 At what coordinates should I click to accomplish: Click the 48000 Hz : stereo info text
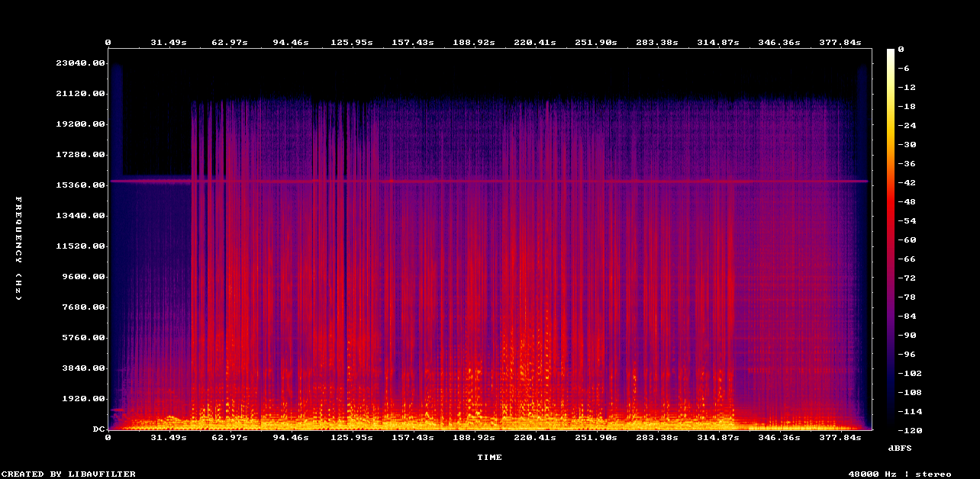tap(900, 474)
